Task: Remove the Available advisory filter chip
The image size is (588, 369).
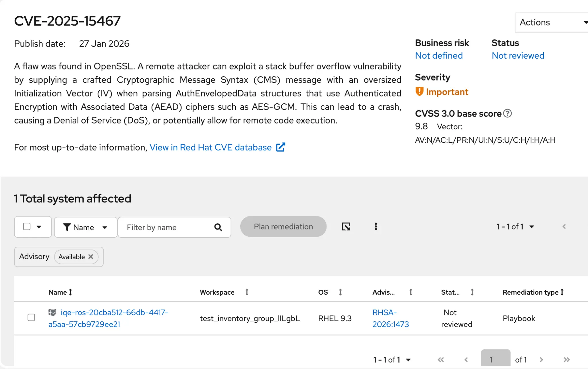Action: 91,257
